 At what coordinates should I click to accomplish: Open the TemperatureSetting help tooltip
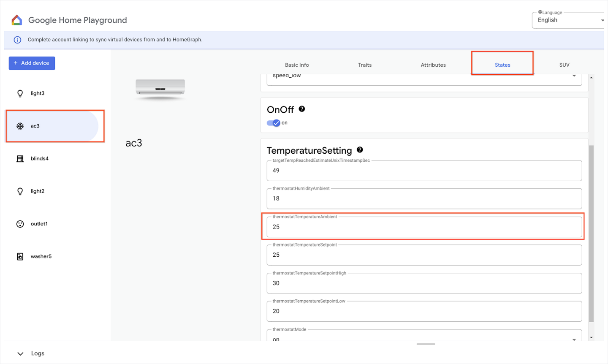pos(360,150)
